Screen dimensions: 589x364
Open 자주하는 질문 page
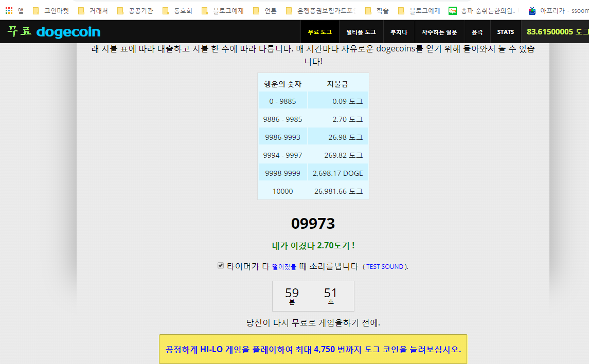439,32
